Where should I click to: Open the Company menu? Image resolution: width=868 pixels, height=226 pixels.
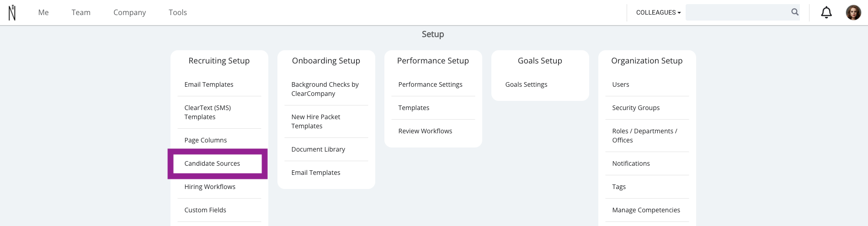(130, 12)
